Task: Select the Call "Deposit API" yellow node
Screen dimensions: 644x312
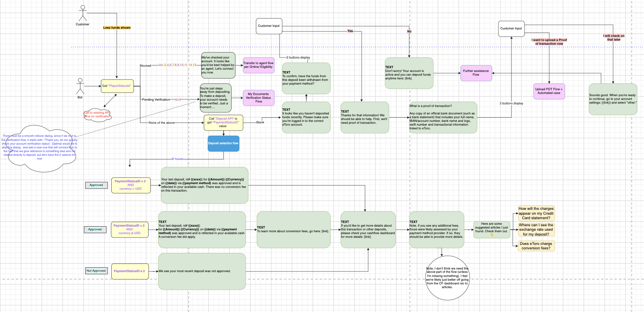Action: click(x=223, y=123)
